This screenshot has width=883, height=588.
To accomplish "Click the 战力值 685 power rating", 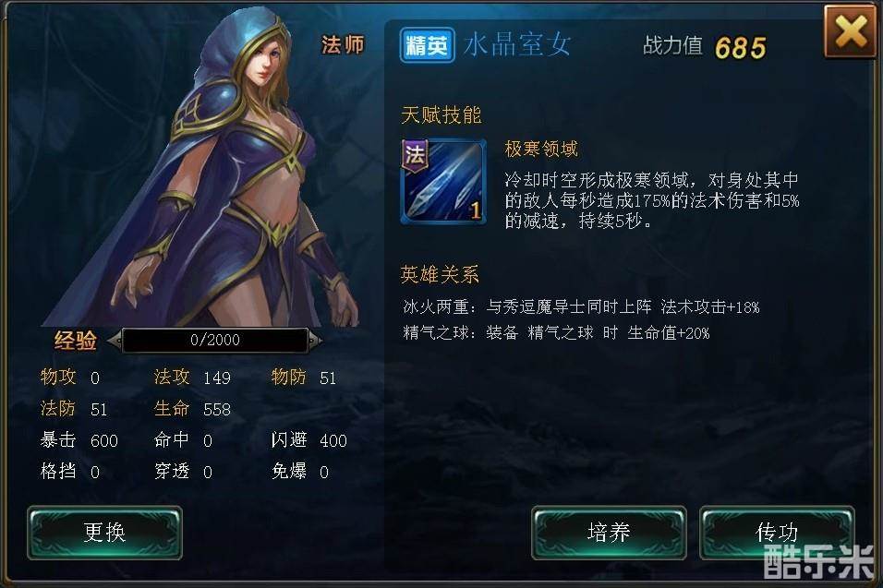I will pos(705,47).
